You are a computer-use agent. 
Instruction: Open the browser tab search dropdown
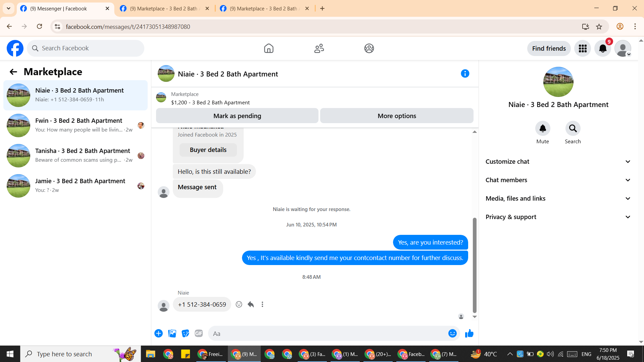pos(8,8)
